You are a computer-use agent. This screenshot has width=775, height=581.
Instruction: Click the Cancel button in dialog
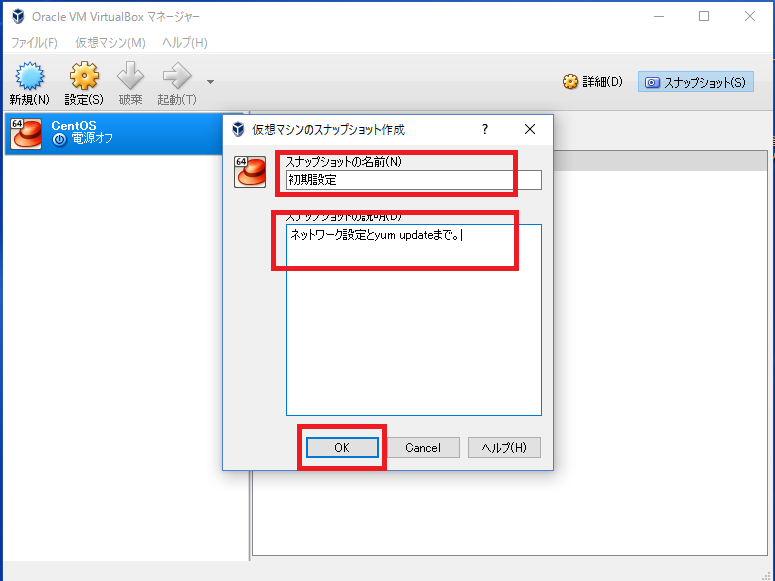point(423,447)
